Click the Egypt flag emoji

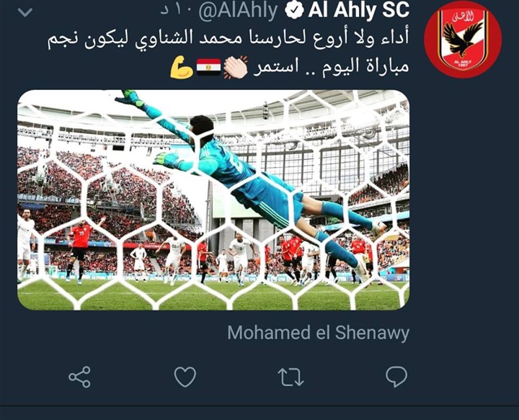coord(208,67)
